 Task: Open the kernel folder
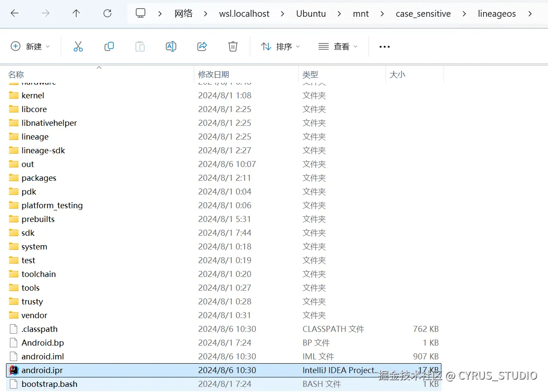tap(32, 95)
